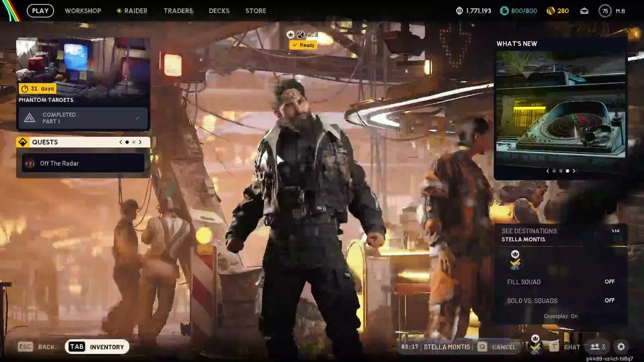Click the key icon beside CANCEL

tap(482, 346)
